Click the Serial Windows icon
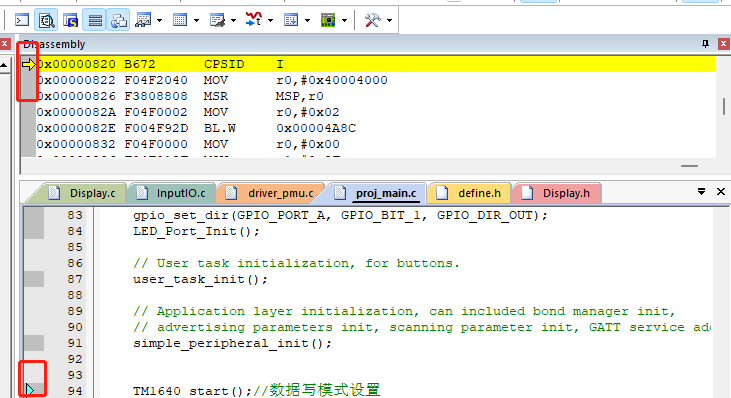This screenshot has height=398, width=731. point(217,20)
